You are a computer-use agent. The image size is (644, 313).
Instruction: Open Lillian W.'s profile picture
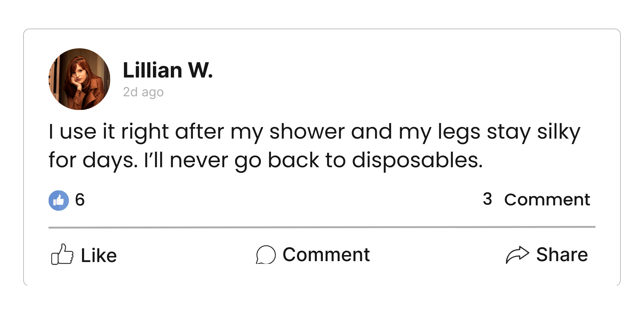coord(79,79)
